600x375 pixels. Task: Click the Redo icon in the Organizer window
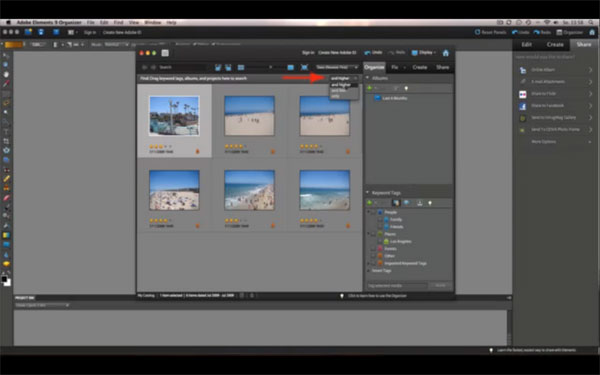[x=391, y=53]
